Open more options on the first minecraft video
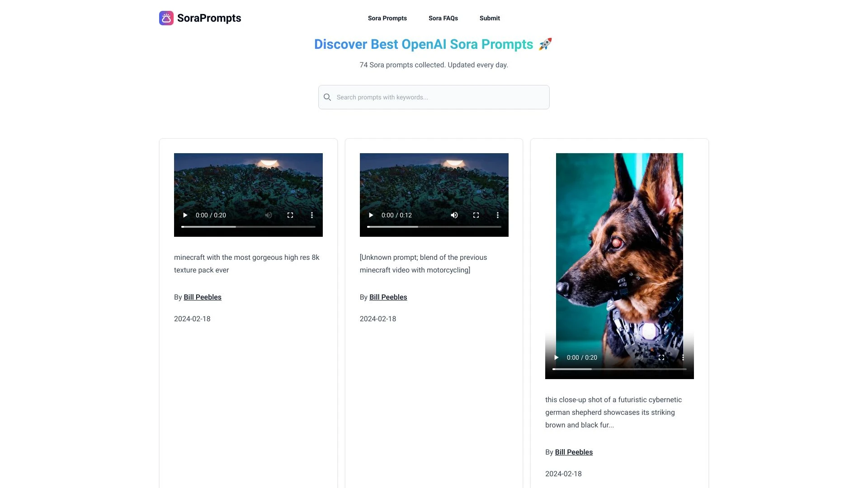 click(312, 215)
